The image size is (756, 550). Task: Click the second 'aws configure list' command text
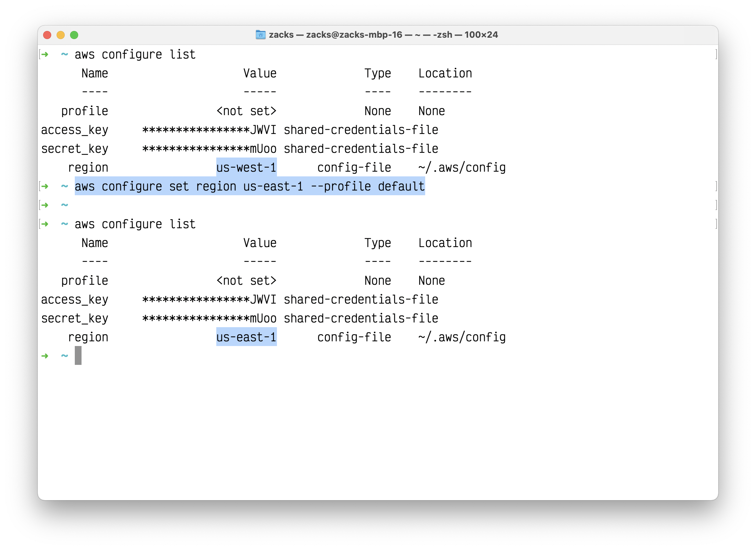(135, 224)
